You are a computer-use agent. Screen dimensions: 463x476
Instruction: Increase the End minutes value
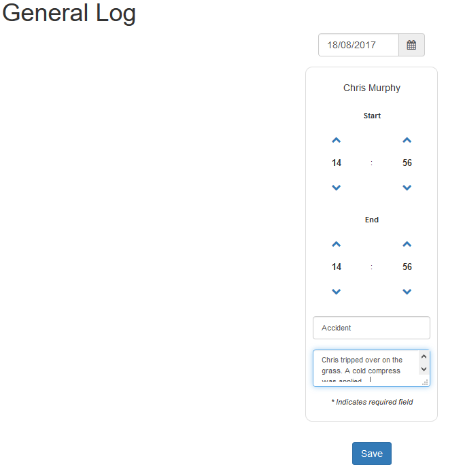[x=407, y=244]
